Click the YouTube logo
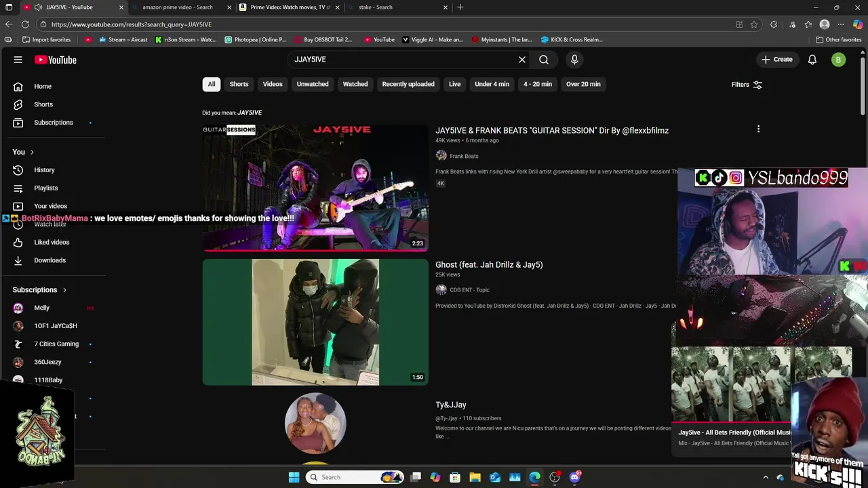Screen dimensions: 868x488 coord(56,60)
